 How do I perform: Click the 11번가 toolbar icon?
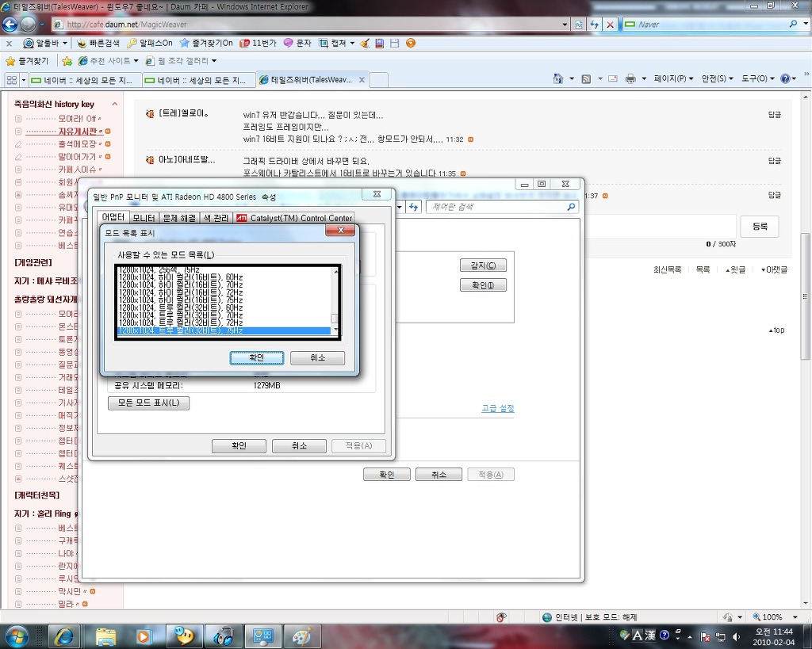pyautogui.click(x=244, y=43)
